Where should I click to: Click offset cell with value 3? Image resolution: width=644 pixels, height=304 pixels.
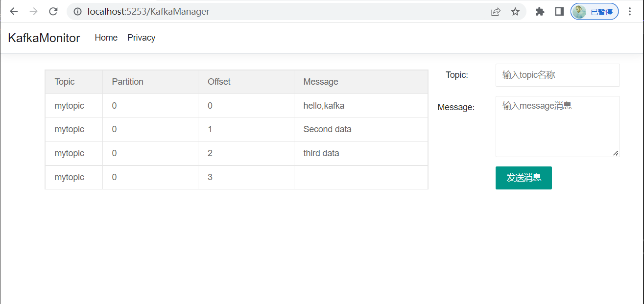[246, 177]
